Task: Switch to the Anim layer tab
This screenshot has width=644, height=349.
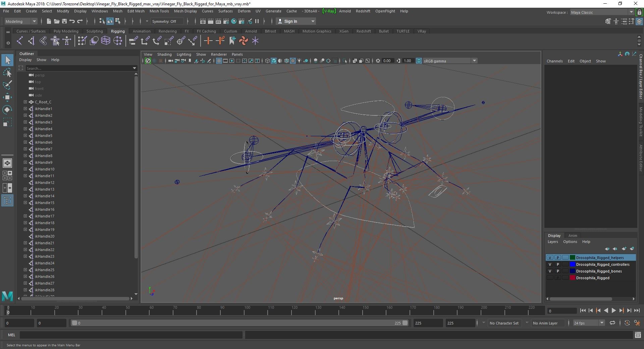Action: click(x=573, y=236)
